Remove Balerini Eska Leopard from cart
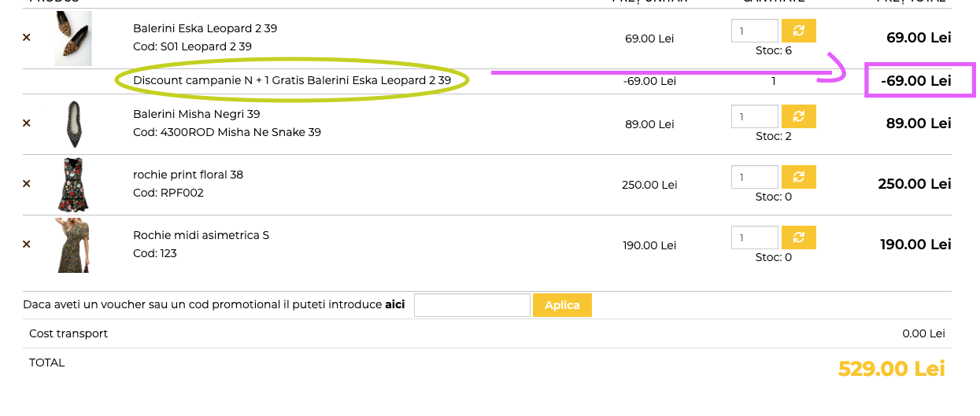Screen dimensions: 980x416 click(x=26, y=37)
